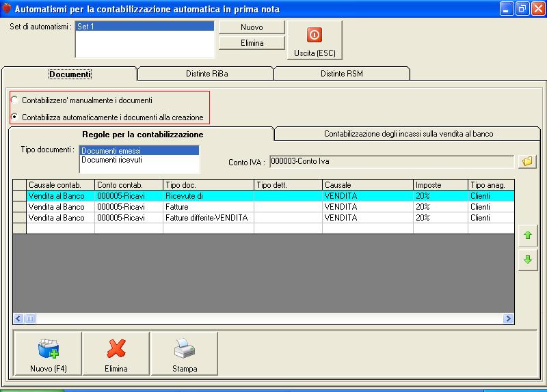Image resolution: width=547 pixels, height=392 pixels.
Task: Click the top Elimina button for automatism sets
Action: click(252, 43)
